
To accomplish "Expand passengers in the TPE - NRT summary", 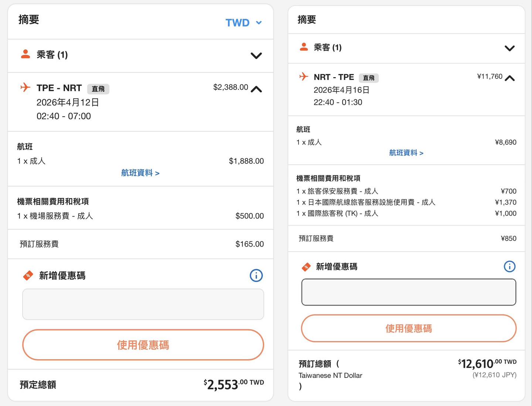I will [x=256, y=56].
